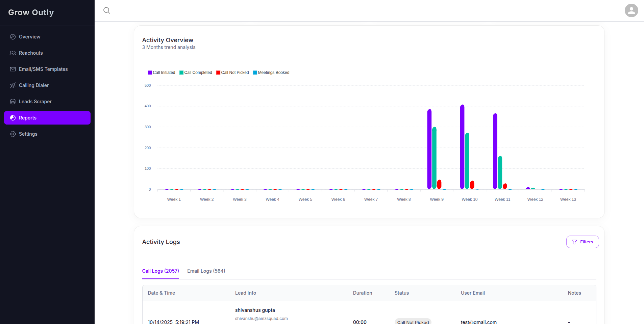Open the user profile avatar
This screenshot has height=324, width=644.
coord(631,10)
